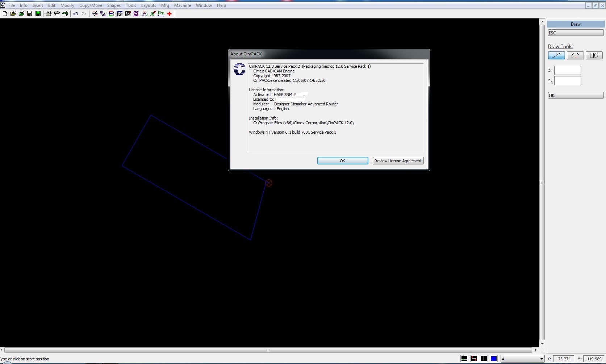606x364 pixels.
Task: Click the horizontal scrollbar right arrow
Action: click(536, 350)
